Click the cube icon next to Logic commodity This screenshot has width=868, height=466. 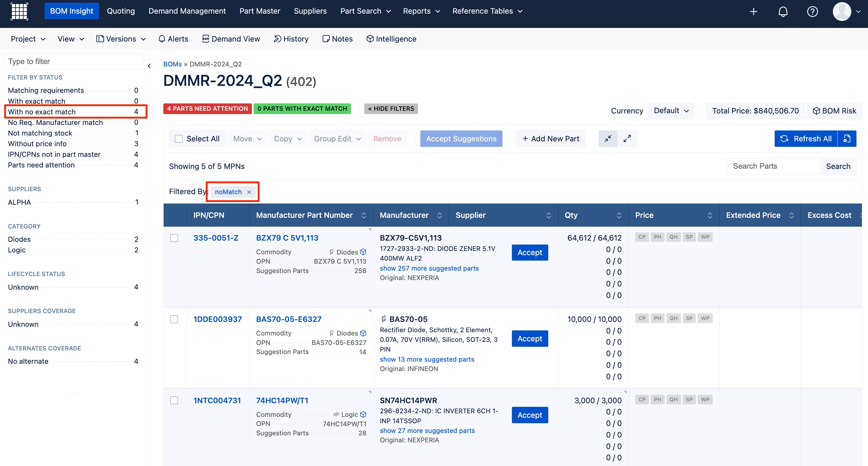[363, 414]
